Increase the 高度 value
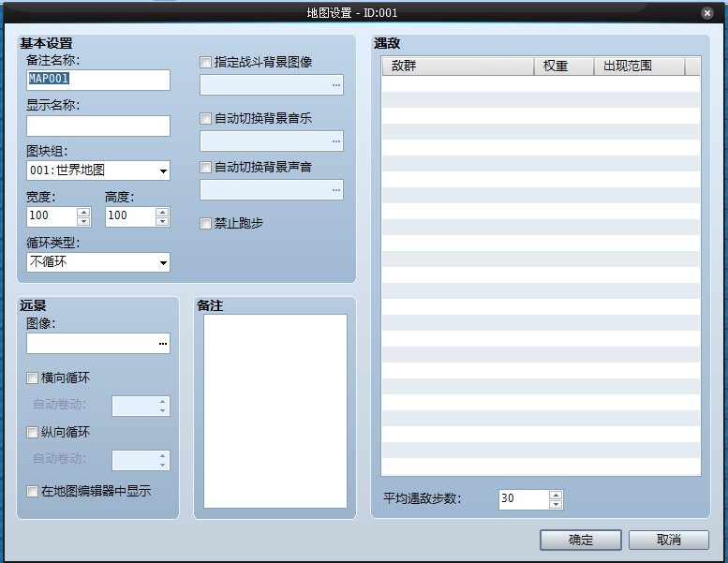Viewport: 728px width, 563px height. 162,212
